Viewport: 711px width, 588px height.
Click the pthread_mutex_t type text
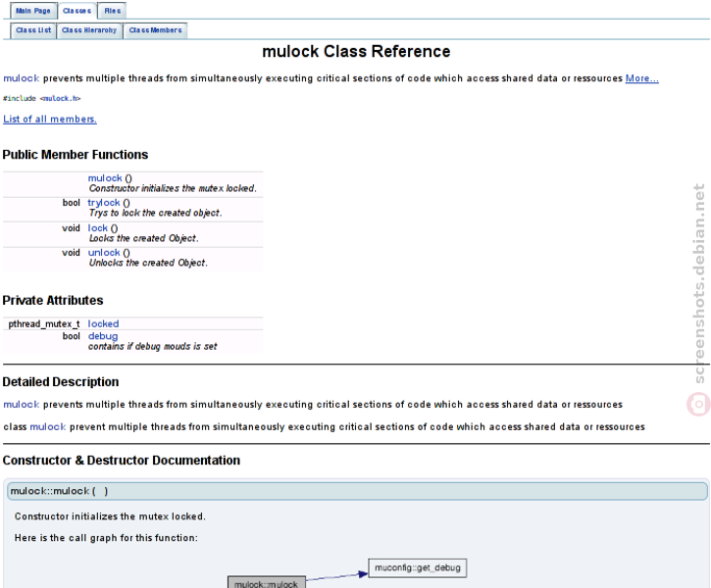click(44, 324)
